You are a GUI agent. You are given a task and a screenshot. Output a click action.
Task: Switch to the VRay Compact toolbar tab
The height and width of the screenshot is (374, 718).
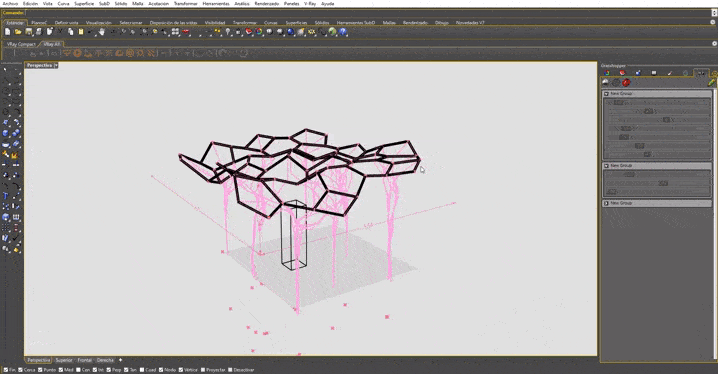pyautogui.click(x=21, y=44)
